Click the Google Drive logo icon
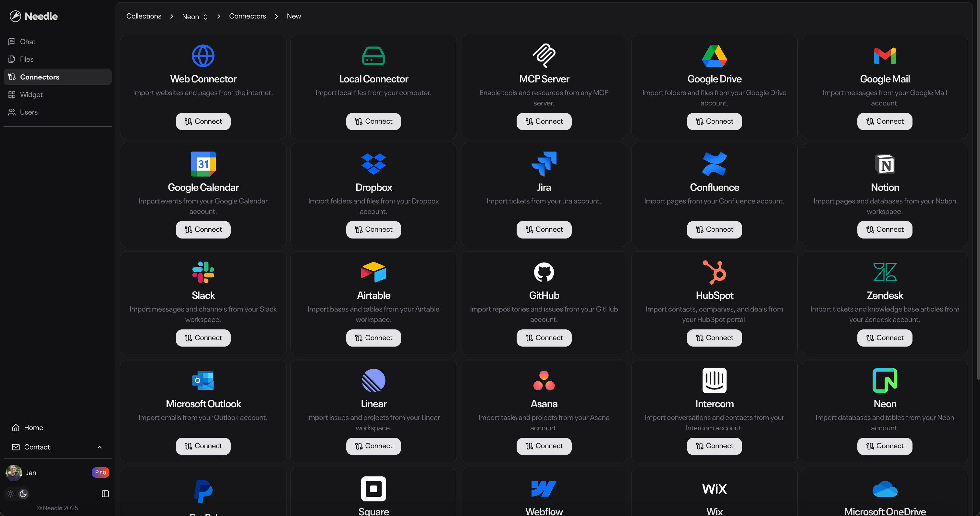The width and height of the screenshot is (980, 516). (714, 56)
